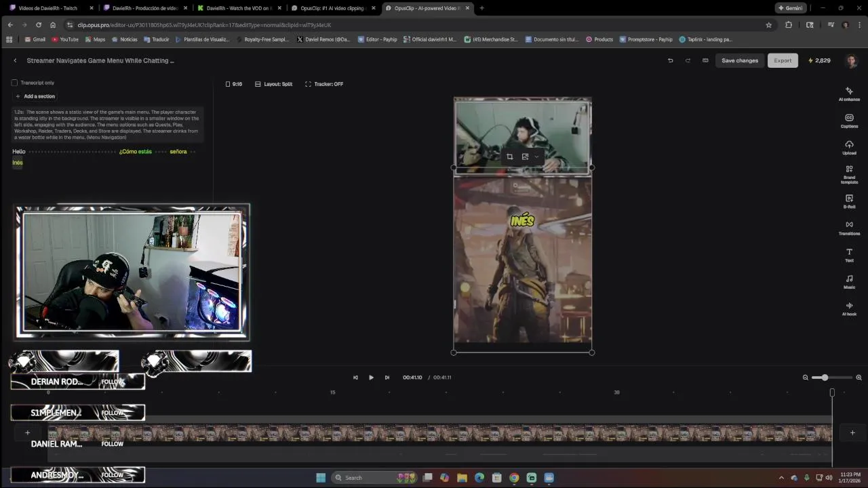Click the video filmstrip track
The height and width of the screenshot is (488, 868).
439,432
